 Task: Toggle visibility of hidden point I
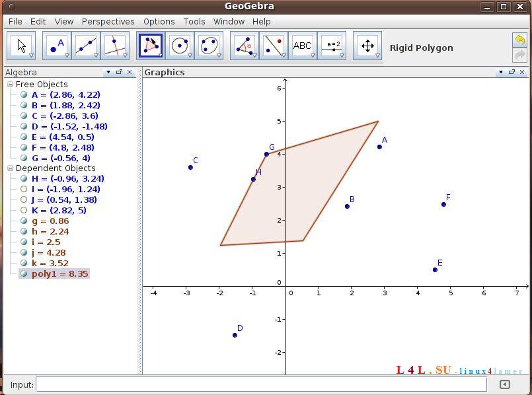click(22, 190)
